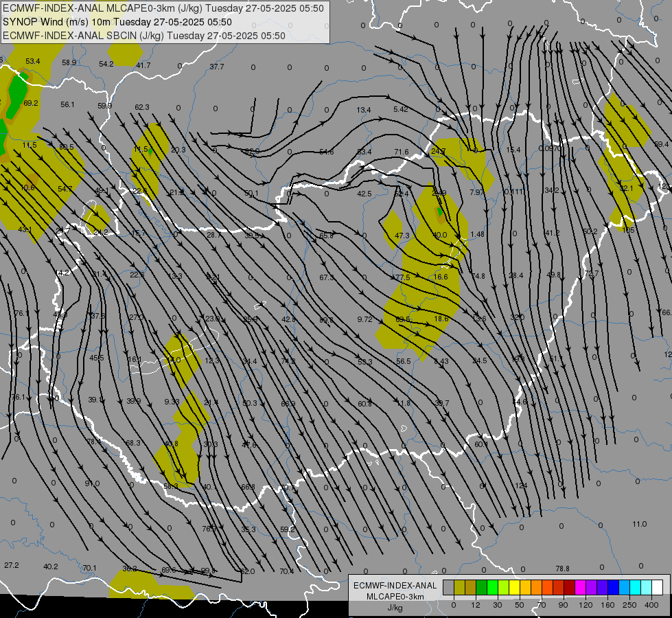Click the purple swatch right of tick 120

point(592,587)
